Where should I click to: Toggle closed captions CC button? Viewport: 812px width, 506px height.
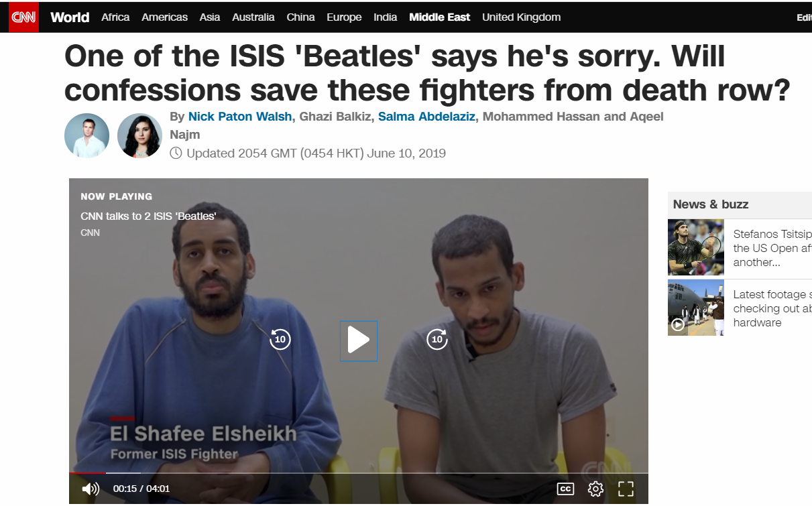[x=565, y=489]
